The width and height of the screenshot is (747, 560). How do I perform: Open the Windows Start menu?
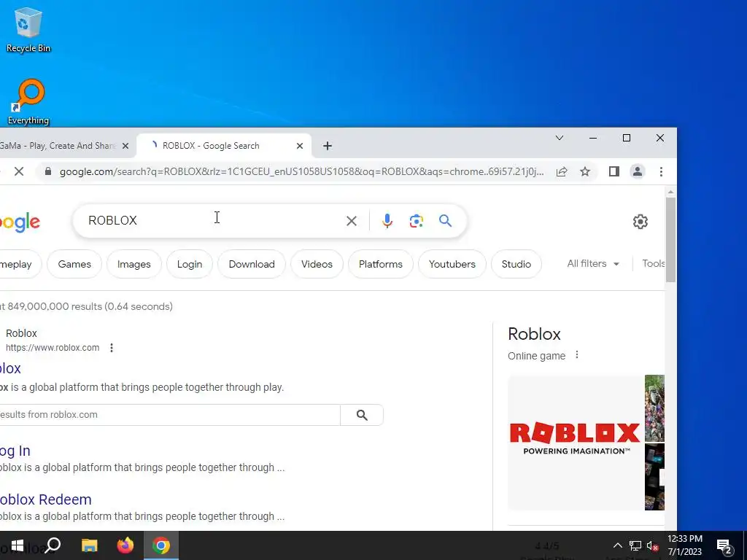click(x=18, y=545)
